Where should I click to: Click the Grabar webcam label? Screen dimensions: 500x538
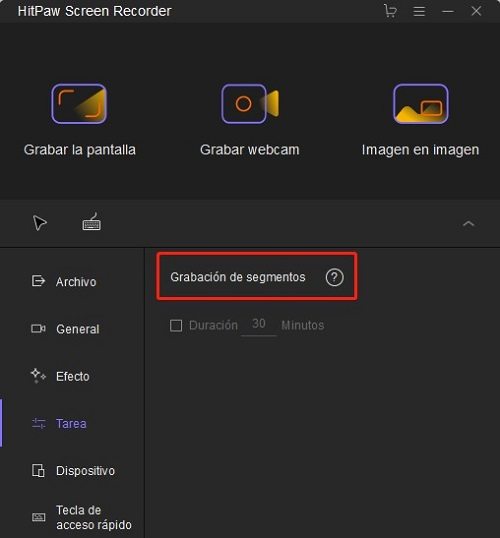[250, 150]
